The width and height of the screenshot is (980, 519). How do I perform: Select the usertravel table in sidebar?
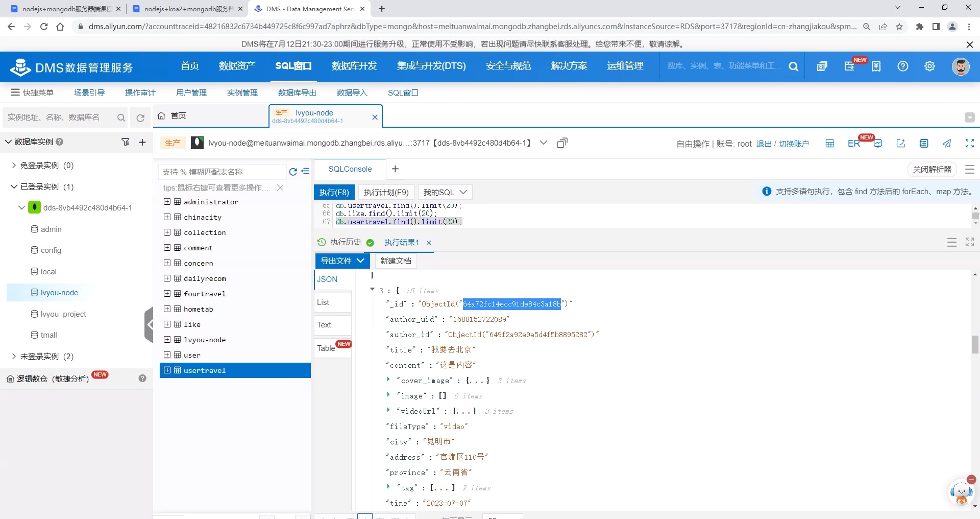(x=205, y=370)
